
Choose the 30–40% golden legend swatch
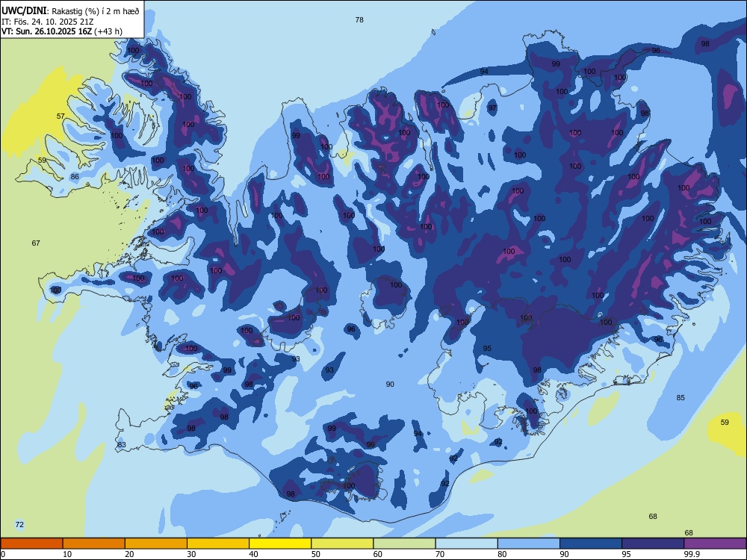click(x=218, y=544)
